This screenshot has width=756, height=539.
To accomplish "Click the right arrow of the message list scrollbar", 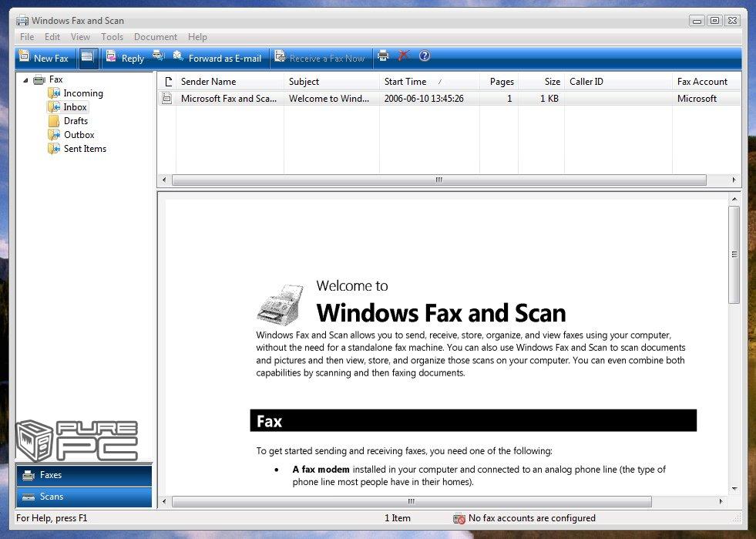I will pyautogui.click(x=734, y=180).
